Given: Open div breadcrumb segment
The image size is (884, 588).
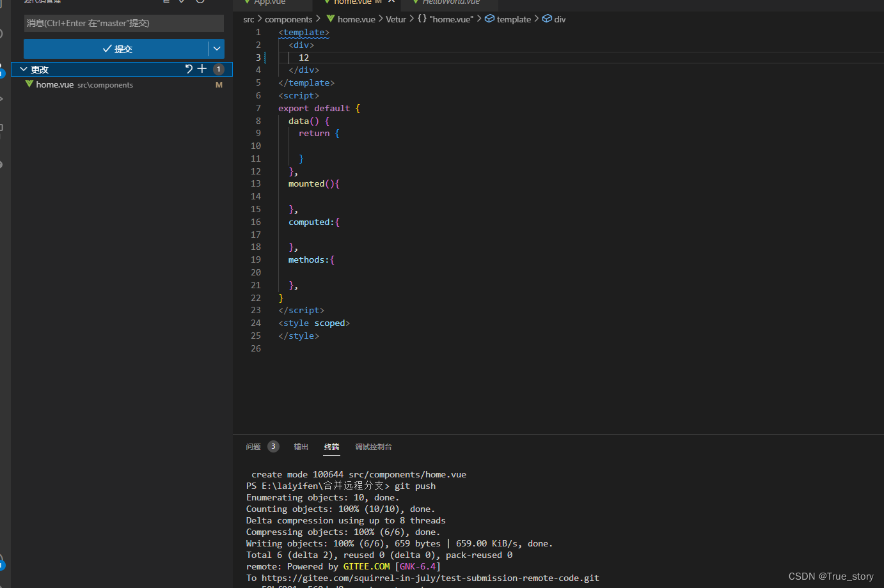Looking at the screenshot, I should tap(560, 19).
